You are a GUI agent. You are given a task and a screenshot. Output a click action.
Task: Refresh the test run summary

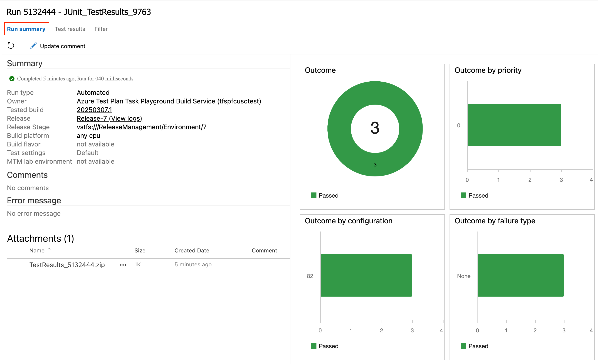click(x=11, y=46)
